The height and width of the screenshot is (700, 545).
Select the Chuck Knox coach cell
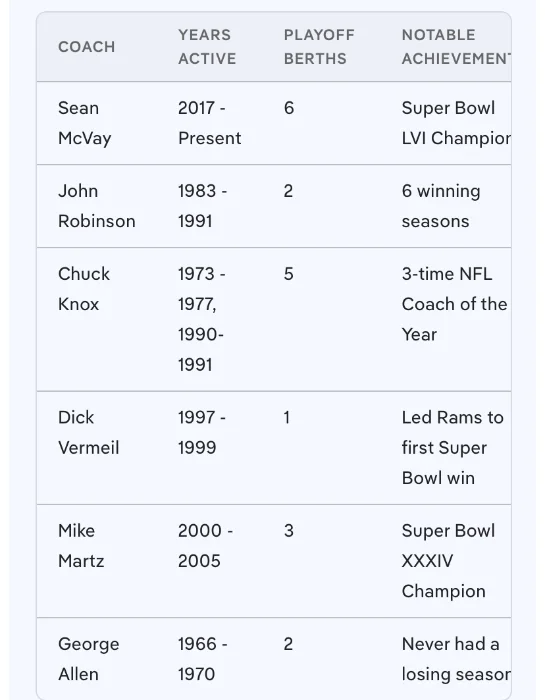[x=84, y=289]
